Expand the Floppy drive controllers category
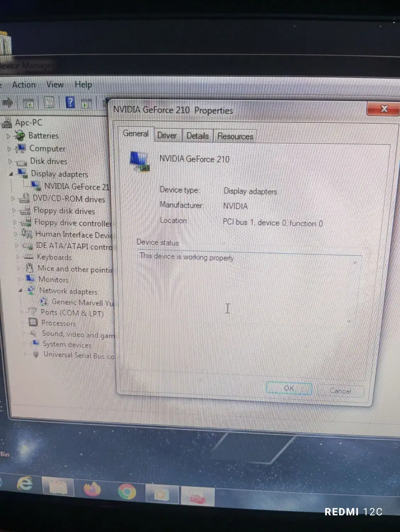The width and height of the screenshot is (400, 532). click(15, 222)
